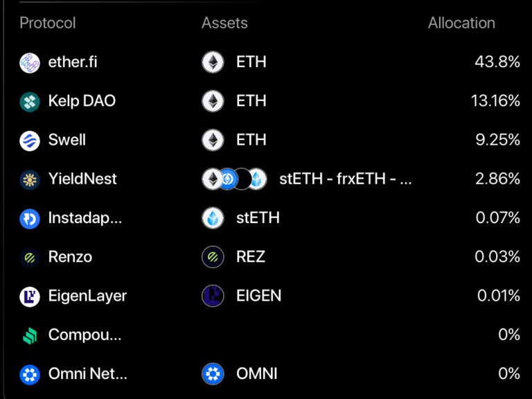Click the REZ token icon

coord(213,257)
